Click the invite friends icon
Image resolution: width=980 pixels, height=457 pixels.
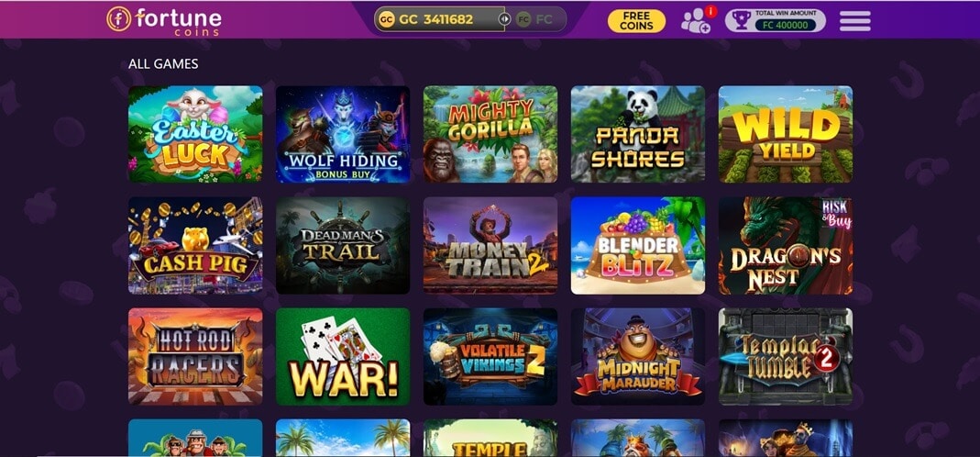(x=696, y=21)
